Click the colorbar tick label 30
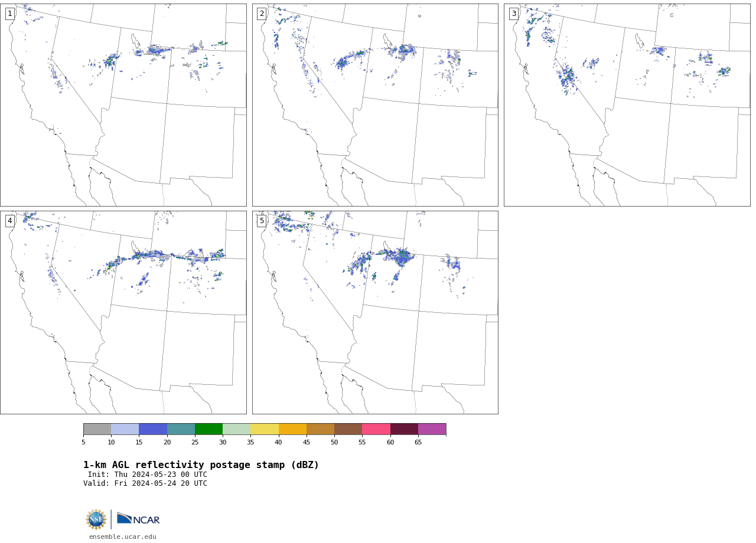This screenshot has width=756, height=543. click(223, 442)
